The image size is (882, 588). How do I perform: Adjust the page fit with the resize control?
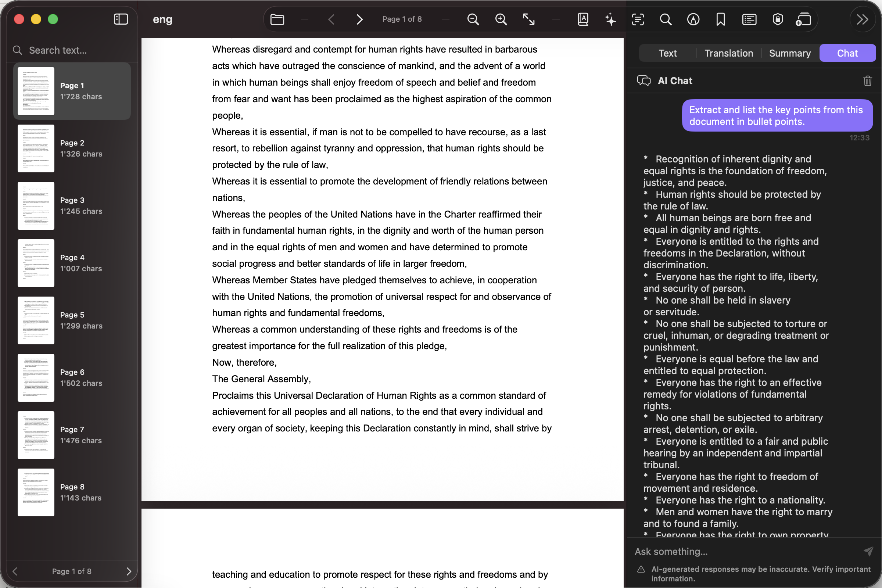point(528,19)
